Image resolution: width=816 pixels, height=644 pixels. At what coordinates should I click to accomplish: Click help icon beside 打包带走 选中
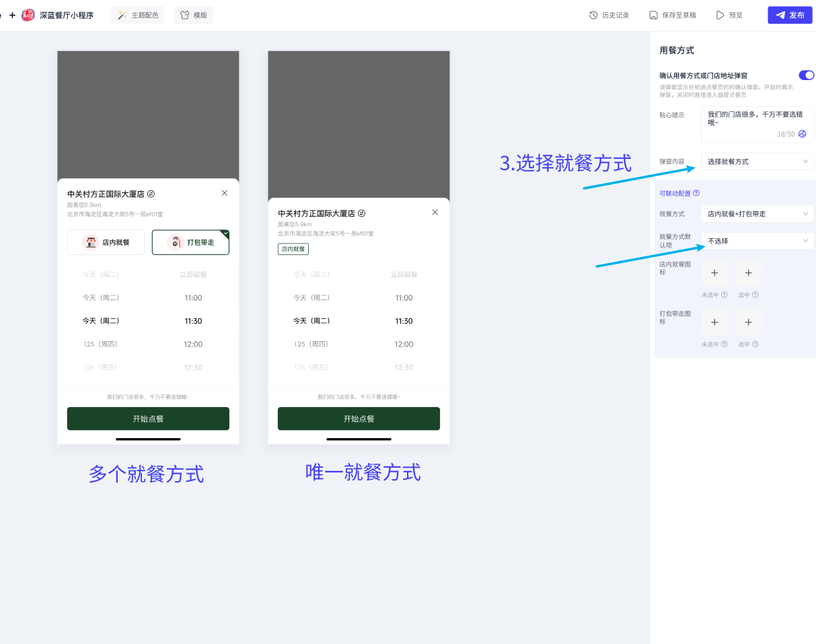click(755, 345)
